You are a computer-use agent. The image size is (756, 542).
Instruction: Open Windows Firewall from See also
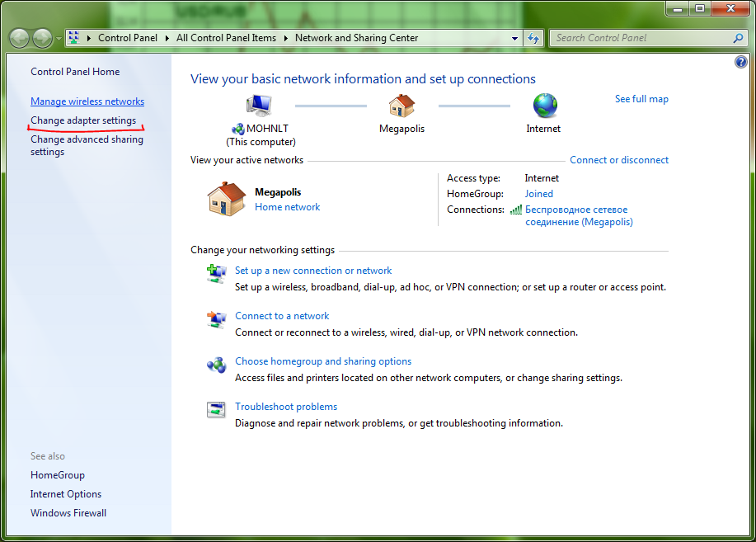coord(68,513)
